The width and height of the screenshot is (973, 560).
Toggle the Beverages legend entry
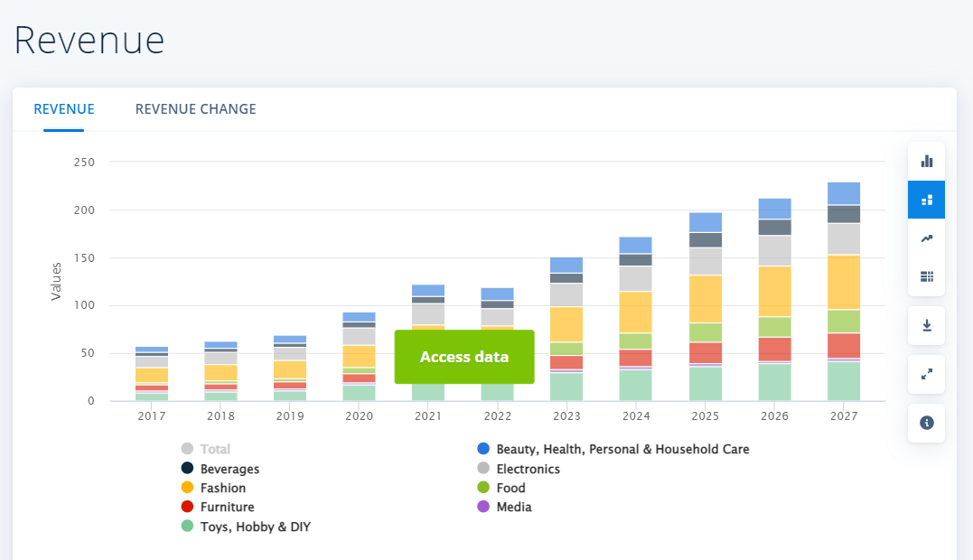(x=229, y=469)
